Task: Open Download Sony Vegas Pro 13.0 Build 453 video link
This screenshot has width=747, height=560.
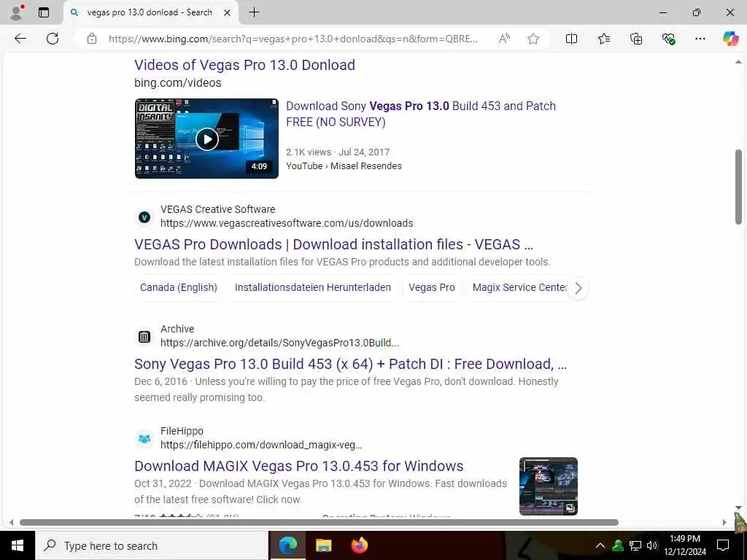Action: pyautogui.click(x=421, y=114)
